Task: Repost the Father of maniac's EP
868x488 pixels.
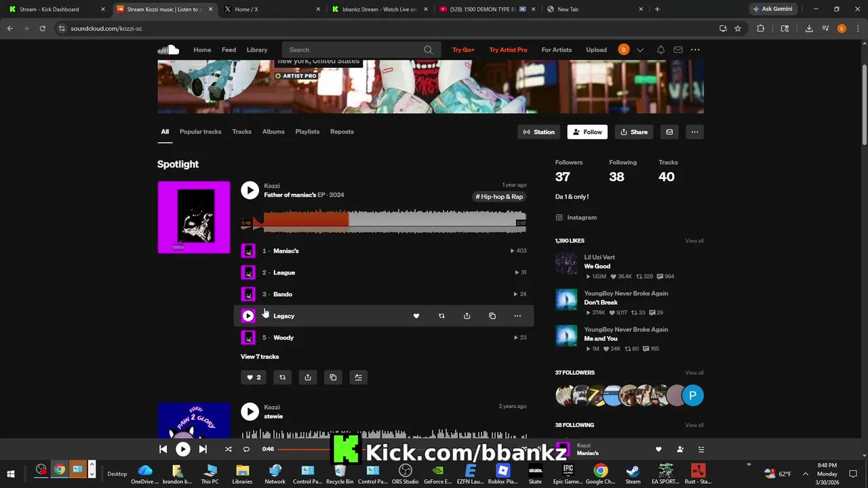Action: [282, 378]
